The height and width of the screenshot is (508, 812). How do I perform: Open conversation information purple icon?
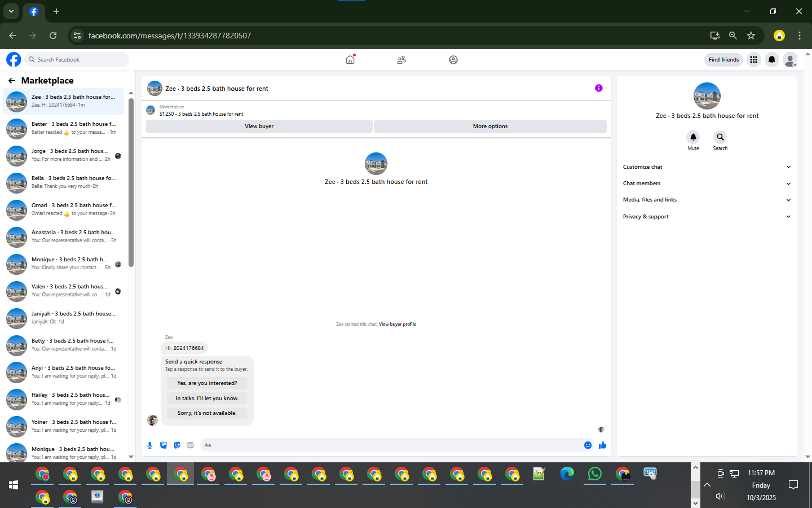[599, 88]
